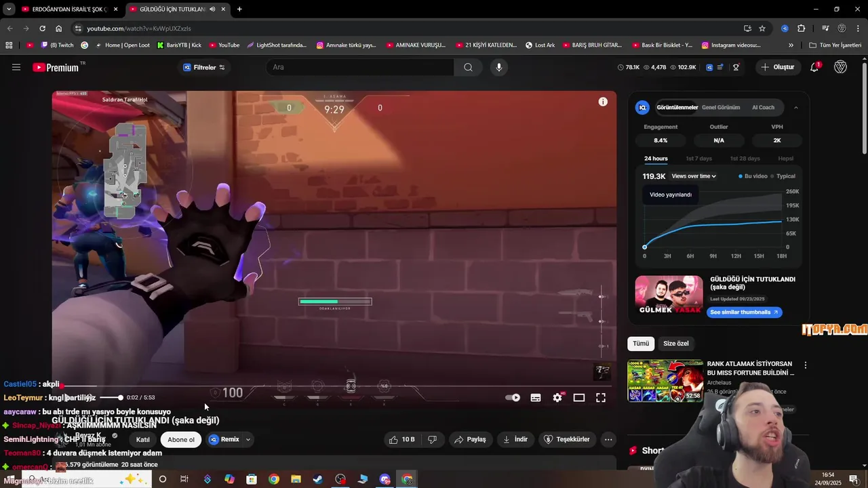Open player settings gear
The height and width of the screenshot is (488, 868).
tap(557, 398)
